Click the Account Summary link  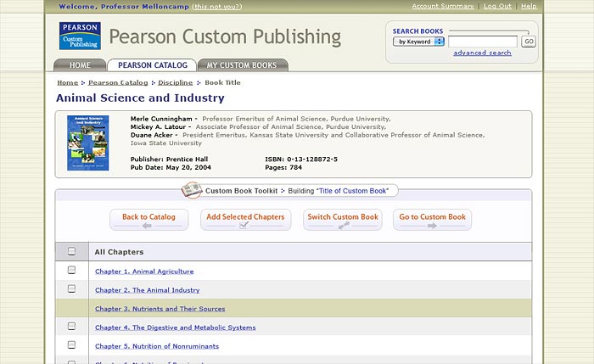[x=443, y=6]
